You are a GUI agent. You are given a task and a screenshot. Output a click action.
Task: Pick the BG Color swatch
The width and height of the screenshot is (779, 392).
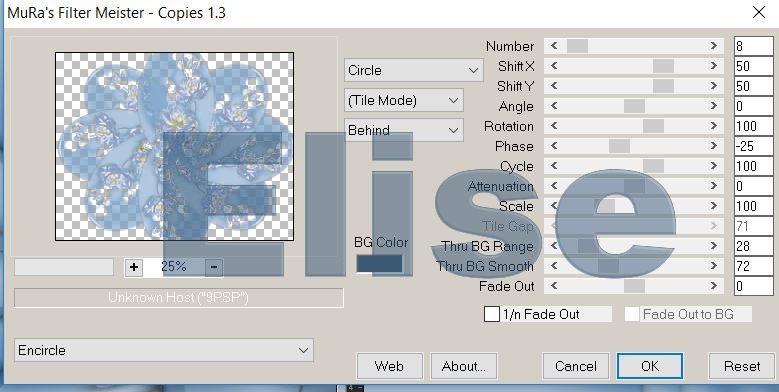tap(380, 263)
